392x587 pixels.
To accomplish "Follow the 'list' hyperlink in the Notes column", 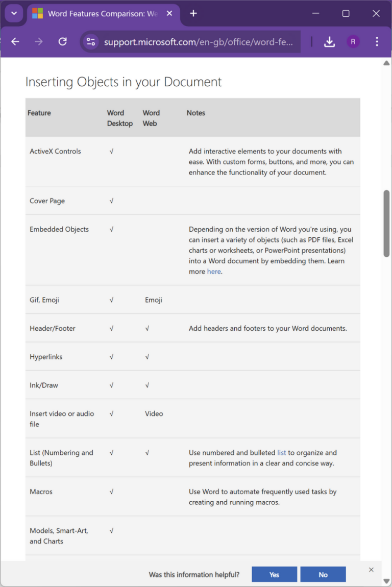I will 281,452.
